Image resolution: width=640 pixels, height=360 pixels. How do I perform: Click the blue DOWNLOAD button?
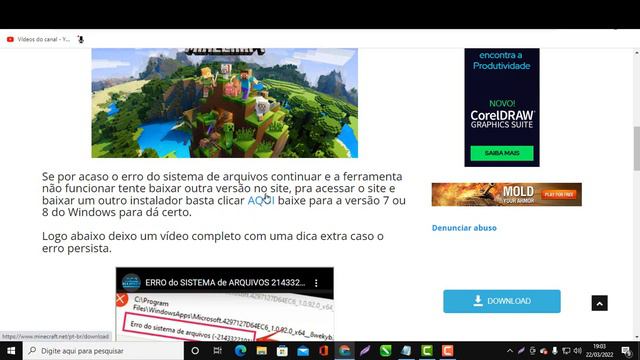point(502,301)
